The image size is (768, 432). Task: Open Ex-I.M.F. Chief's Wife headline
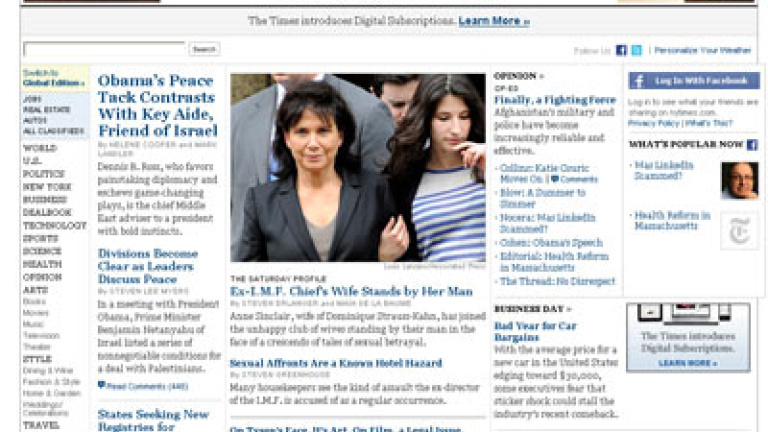(x=351, y=291)
